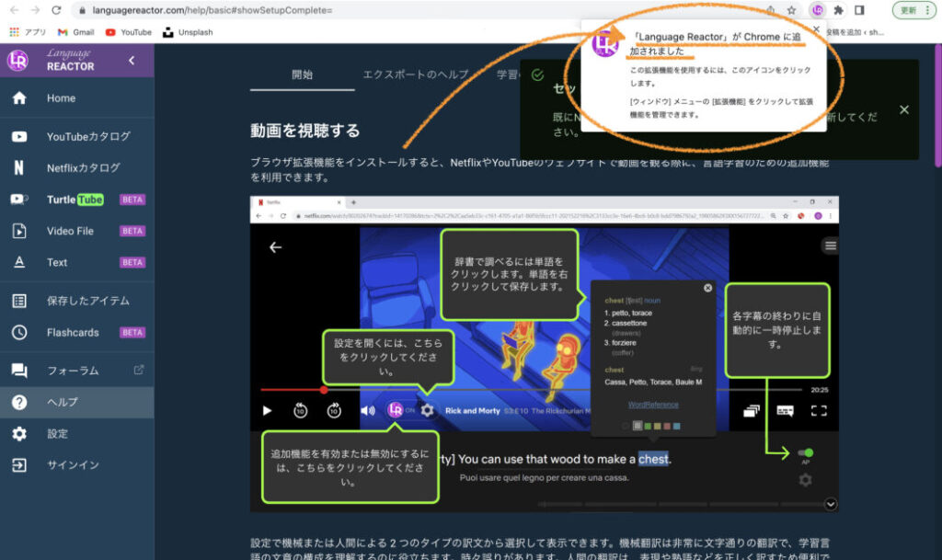Screen dimensions: 942x560
Task: Click サインイン to sign in
Action: pos(73,464)
